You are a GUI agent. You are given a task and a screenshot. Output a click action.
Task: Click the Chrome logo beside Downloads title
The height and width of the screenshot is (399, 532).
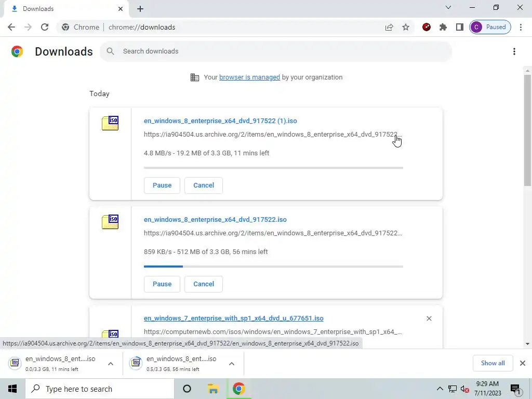[17, 51]
